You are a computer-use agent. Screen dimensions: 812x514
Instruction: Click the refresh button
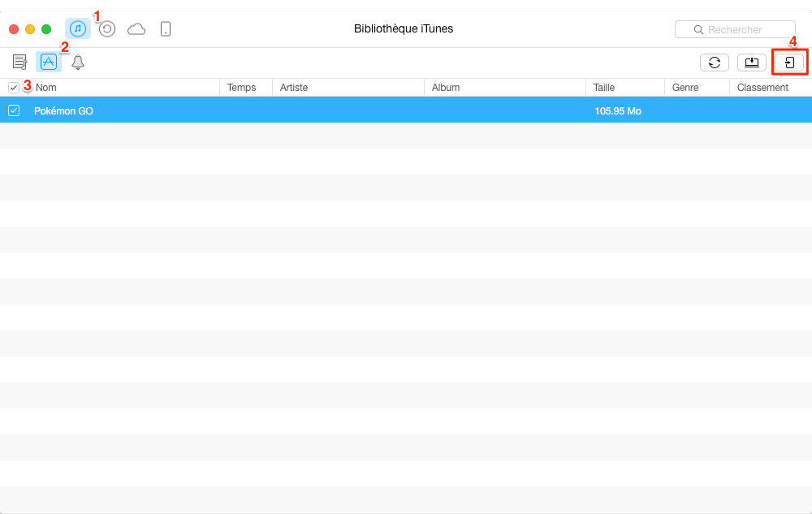(x=715, y=63)
